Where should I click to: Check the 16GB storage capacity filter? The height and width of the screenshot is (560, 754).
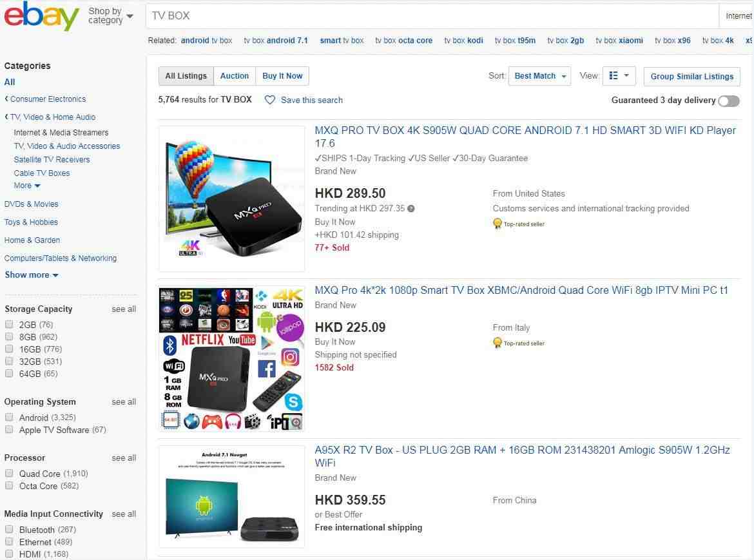click(8, 349)
